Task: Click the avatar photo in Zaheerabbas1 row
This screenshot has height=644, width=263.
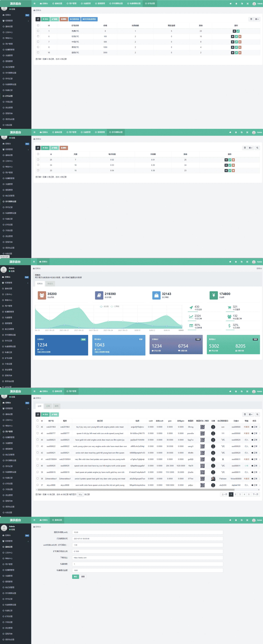Action: [x=213, y=479]
